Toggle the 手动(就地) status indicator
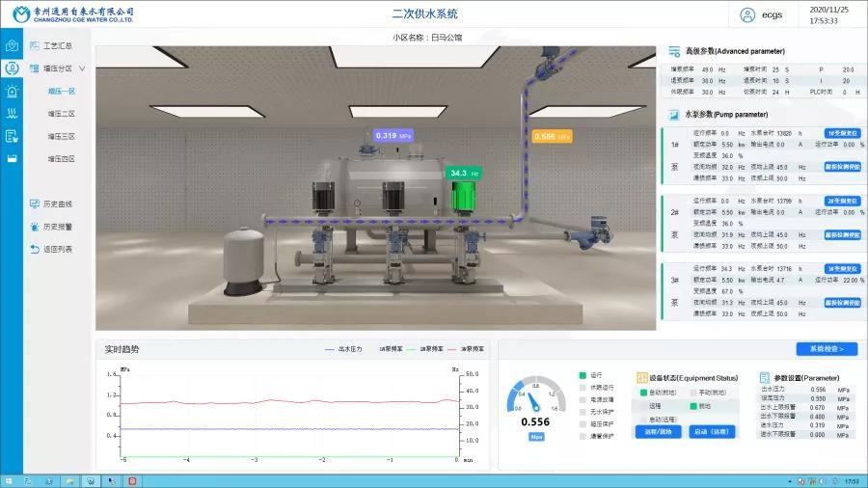This screenshot has width=868, height=488. [x=690, y=393]
